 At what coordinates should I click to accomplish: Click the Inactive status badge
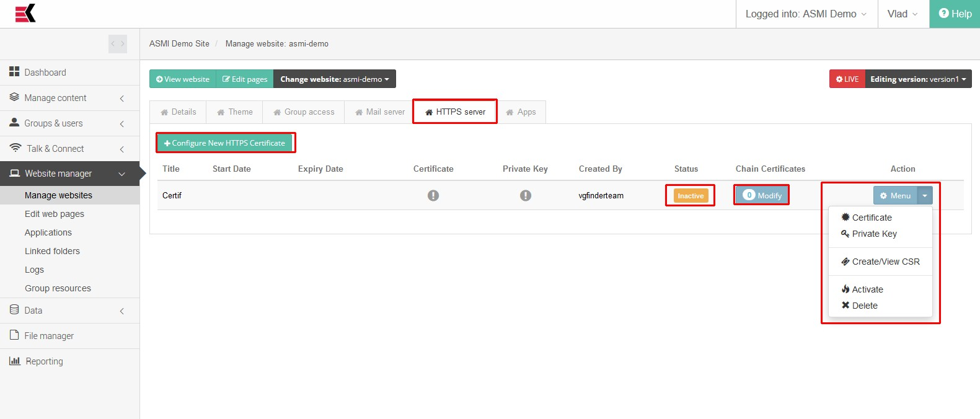[x=691, y=196]
